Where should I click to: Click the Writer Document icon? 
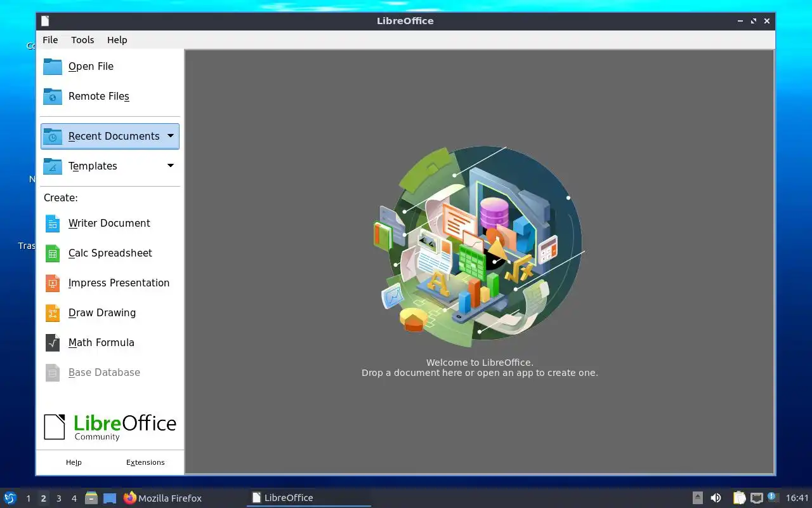point(53,224)
